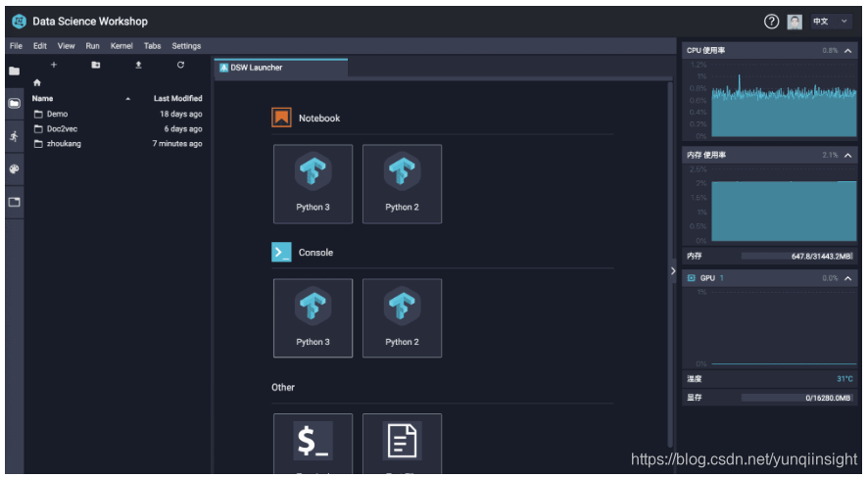The image size is (868, 478).
Task: Launch Python 2 console
Action: [x=402, y=318]
